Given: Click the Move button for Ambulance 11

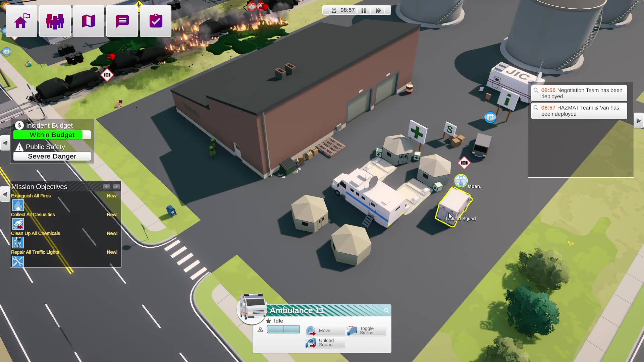Looking at the screenshot, I should [x=325, y=330].
